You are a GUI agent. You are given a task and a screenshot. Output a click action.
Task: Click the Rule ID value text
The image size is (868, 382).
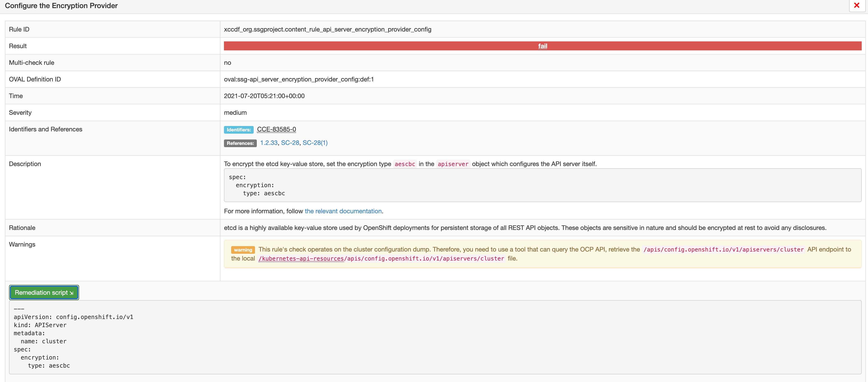point(327,29)
